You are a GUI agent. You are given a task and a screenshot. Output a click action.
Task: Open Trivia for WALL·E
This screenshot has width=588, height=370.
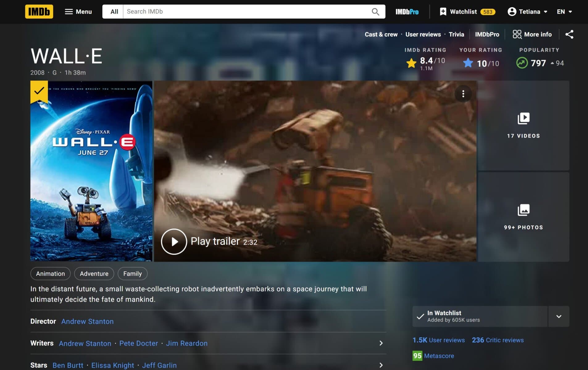tap(456, 34)
